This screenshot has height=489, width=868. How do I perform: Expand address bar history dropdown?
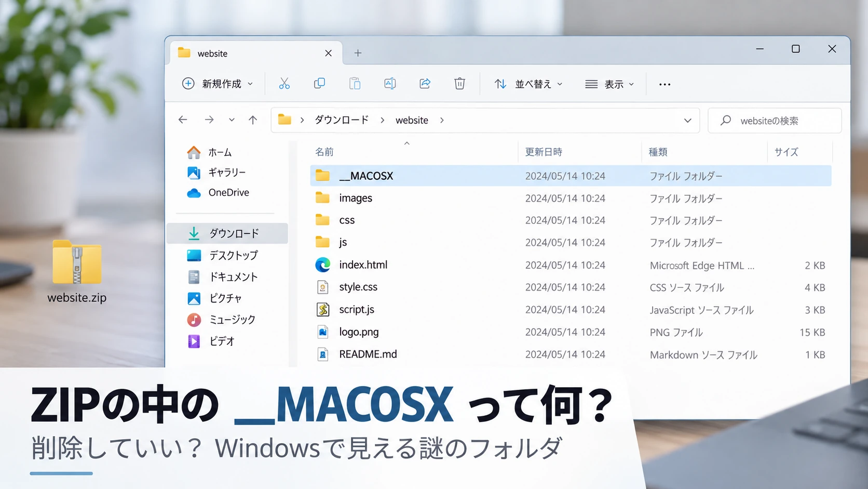pos(687,121)
